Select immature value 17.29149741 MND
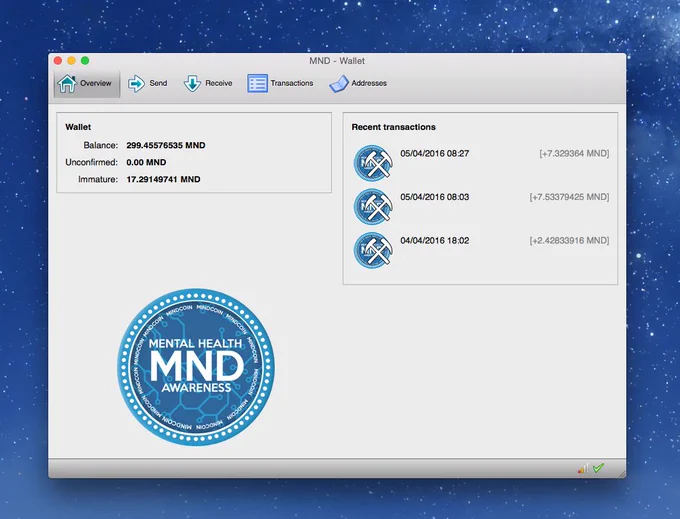This screenshot has width=680, height=519. 163,179
